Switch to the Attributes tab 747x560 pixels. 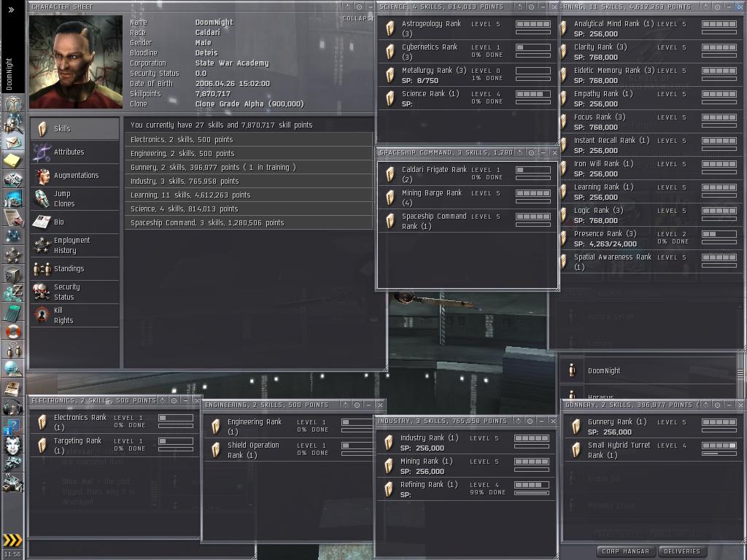(75, 152)
